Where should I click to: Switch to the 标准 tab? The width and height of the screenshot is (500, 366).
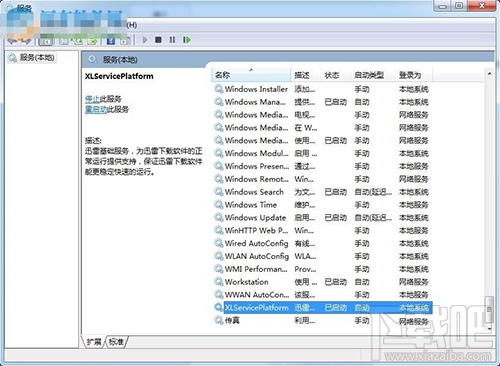(116, 342)
